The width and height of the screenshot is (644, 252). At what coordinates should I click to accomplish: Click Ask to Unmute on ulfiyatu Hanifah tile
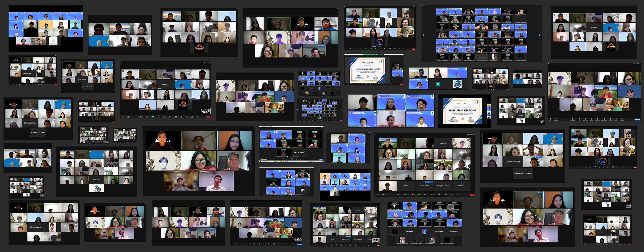[x=428, y=182]
